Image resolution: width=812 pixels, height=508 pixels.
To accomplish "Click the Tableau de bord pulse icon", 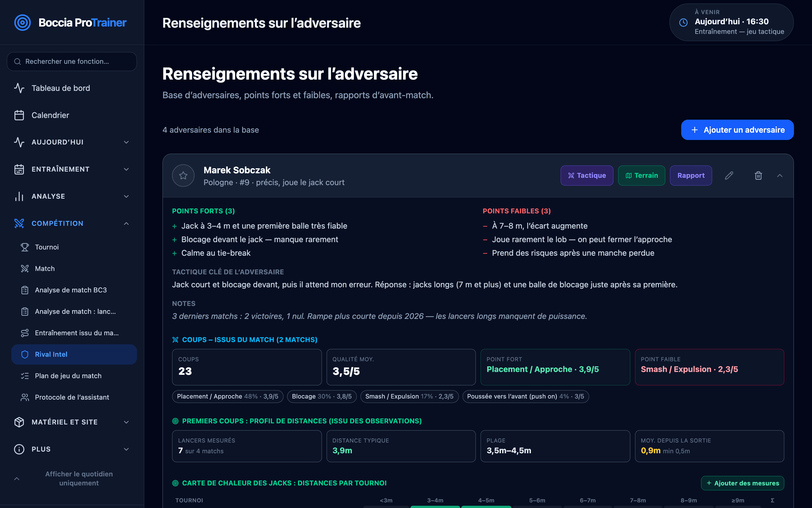I will (19, 88).
